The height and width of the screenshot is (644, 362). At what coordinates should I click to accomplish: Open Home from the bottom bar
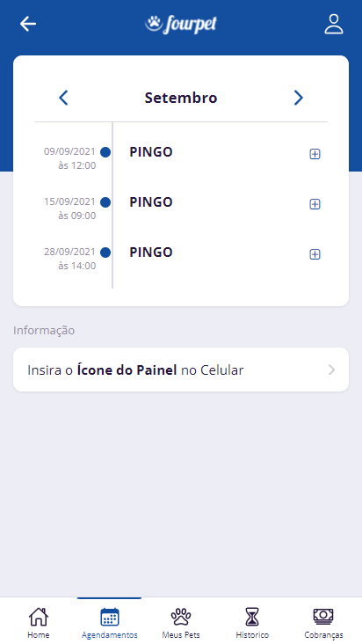click(x=38, y=623)
